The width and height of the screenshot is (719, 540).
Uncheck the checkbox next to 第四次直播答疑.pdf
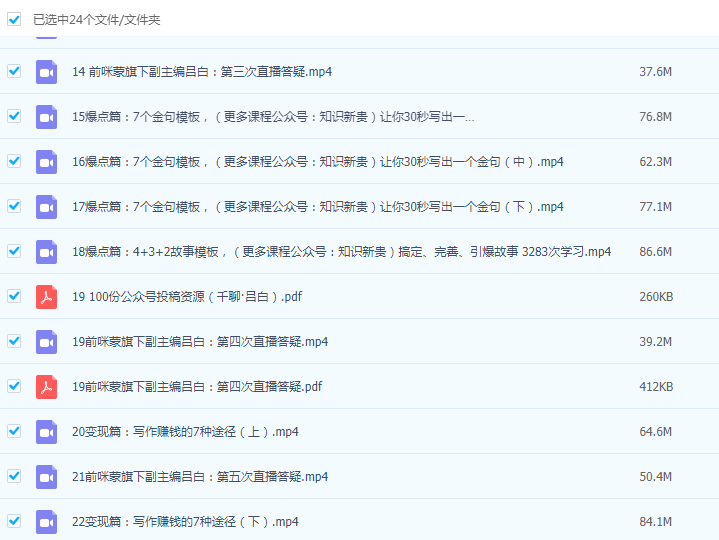click(x=14, y=386)
